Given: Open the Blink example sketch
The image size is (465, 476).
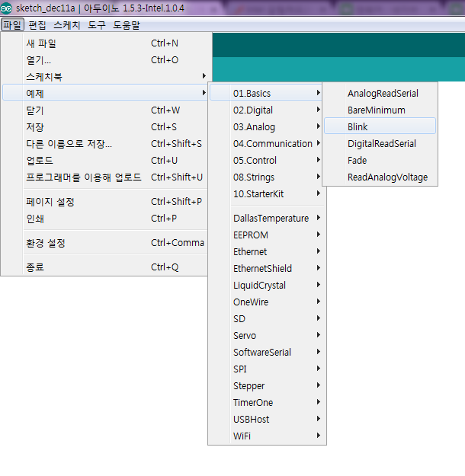Looking at the screenshot, I should (x=358, y=127).
